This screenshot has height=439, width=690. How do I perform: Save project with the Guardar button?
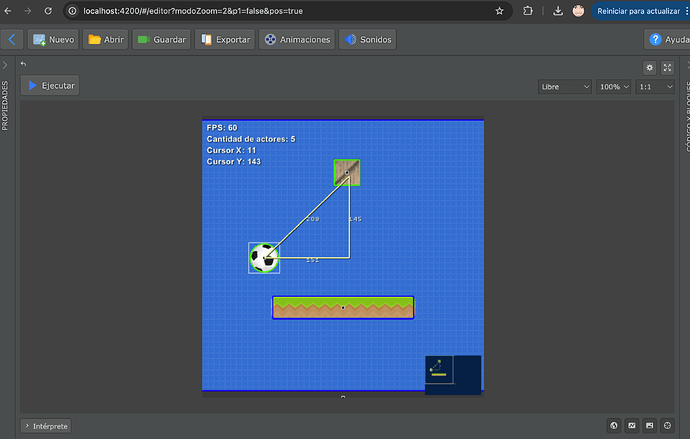pos(161,40)
